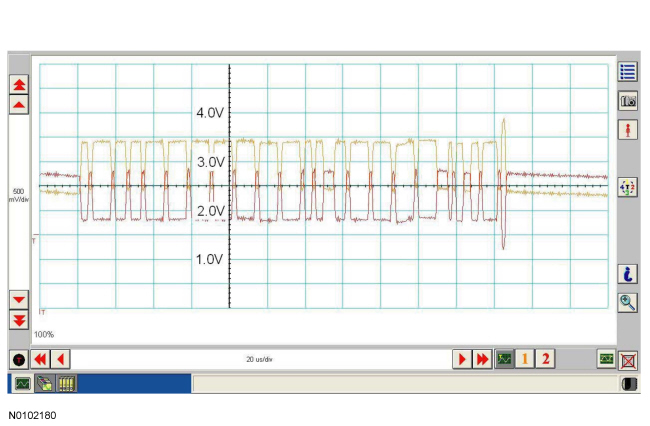This screenshot has height=426, width=650.
Task: Click the green waveform icon beside channel 1
Action: click(505, 359)
